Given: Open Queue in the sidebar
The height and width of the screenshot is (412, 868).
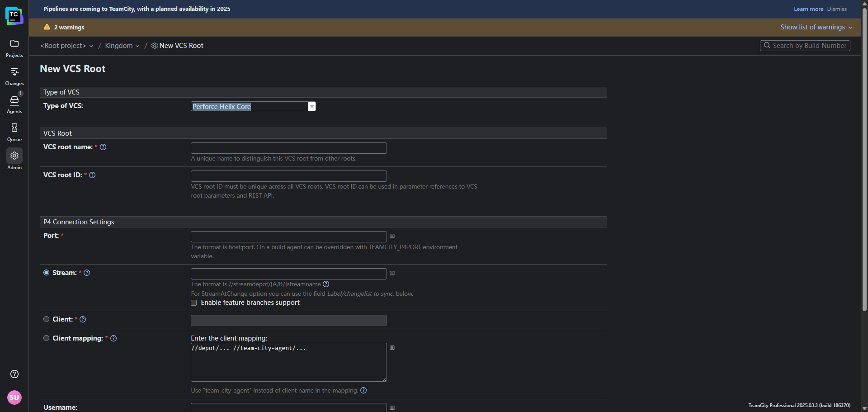Looking at the screenshot, I should 14,133.
